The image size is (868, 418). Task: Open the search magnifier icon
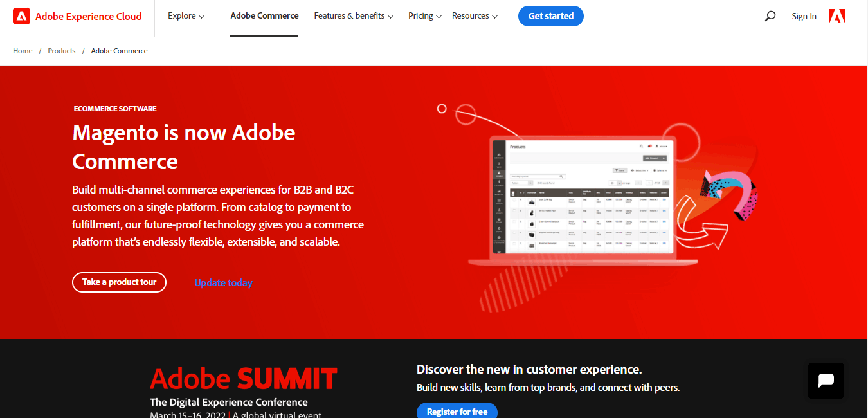point(770,16)
